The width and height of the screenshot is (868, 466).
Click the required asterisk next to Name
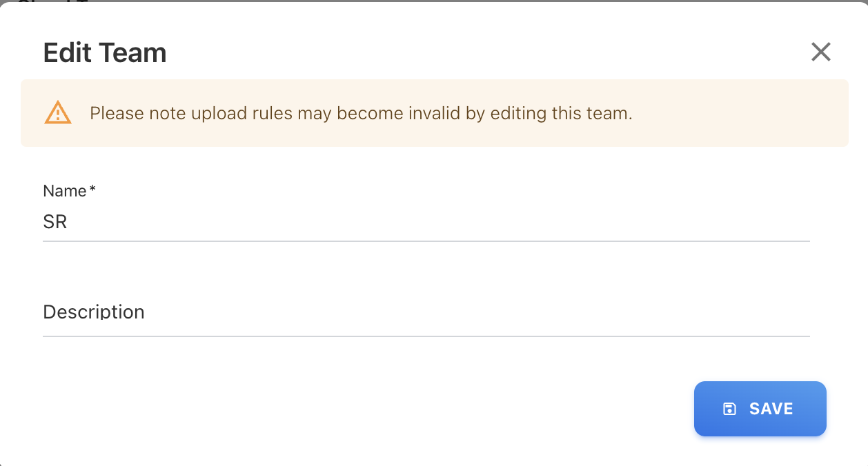pos(92,190)
